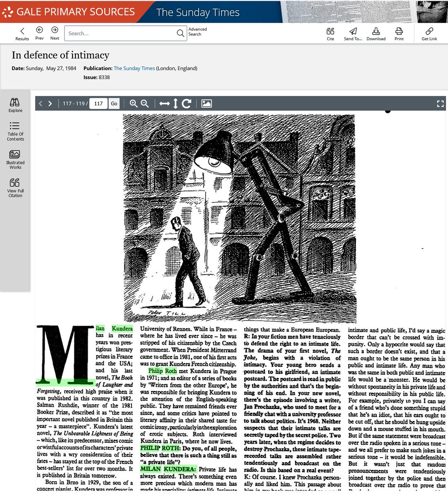Viewport: 448px width, 497px height.
Task: Click the Go page button
Action: click(114, 104)
